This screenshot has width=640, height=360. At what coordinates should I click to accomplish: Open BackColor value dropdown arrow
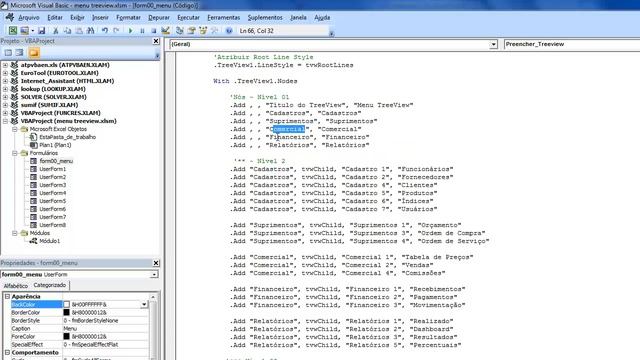pyautogui.click(x=144, y=304)
